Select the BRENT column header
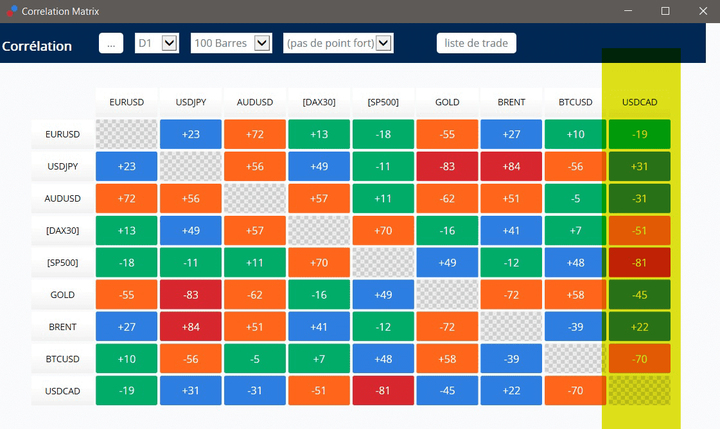 point(511,102)
